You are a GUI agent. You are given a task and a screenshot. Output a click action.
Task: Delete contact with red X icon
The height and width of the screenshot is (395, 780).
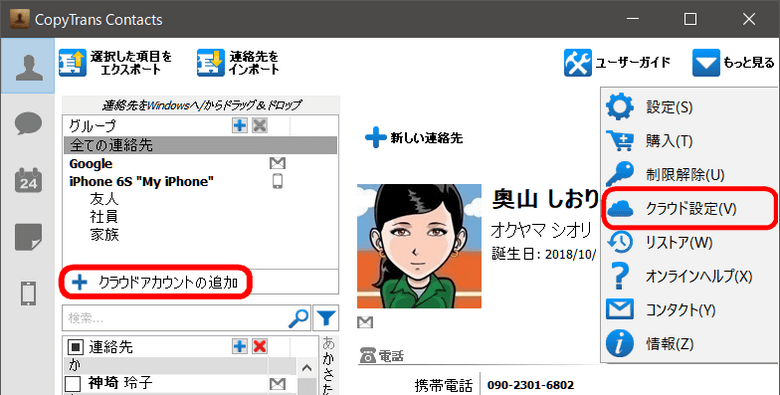pyautogui.click(x=259, y=346)
